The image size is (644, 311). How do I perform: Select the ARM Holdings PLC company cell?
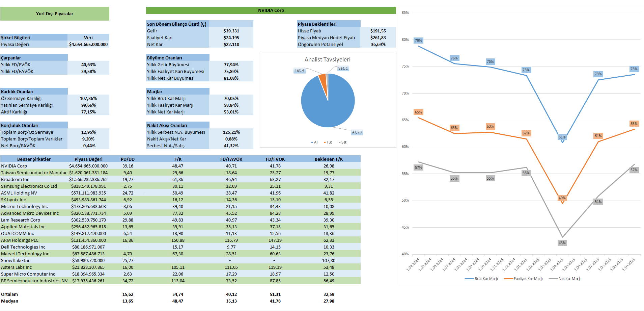point(20,240)
